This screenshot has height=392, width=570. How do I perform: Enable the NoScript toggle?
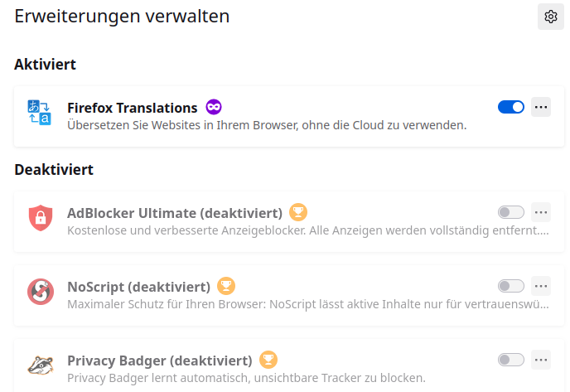click(510, 286)
